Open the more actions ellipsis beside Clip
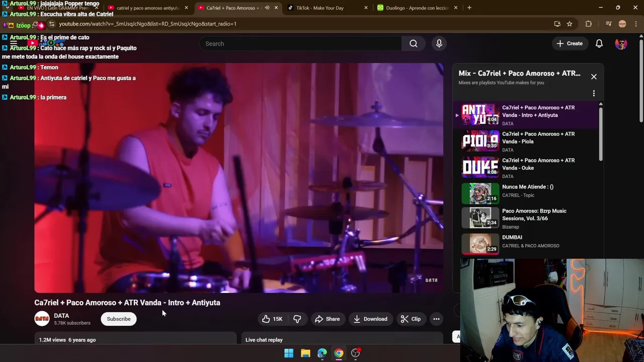This screenshot has width=644, height=362. [436, 319]
